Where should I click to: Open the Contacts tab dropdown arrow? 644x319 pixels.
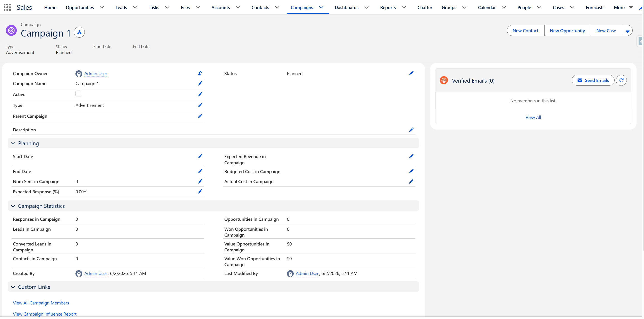[277, 7]
